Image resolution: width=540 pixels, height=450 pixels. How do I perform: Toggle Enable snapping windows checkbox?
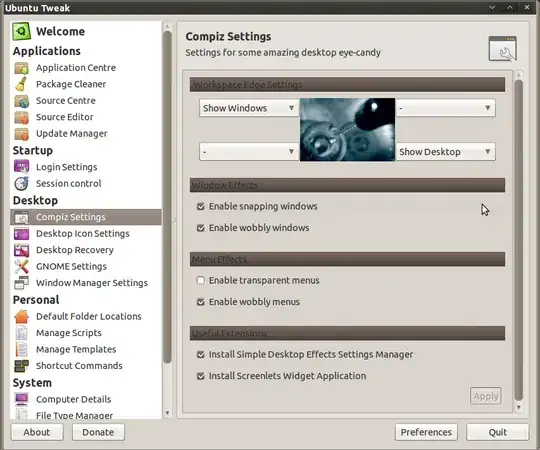pos(201,207)
